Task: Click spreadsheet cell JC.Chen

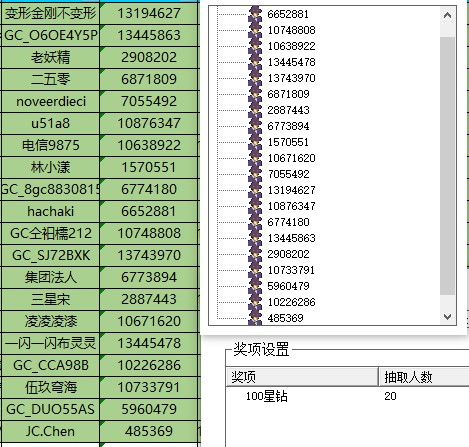Action: 51,431
